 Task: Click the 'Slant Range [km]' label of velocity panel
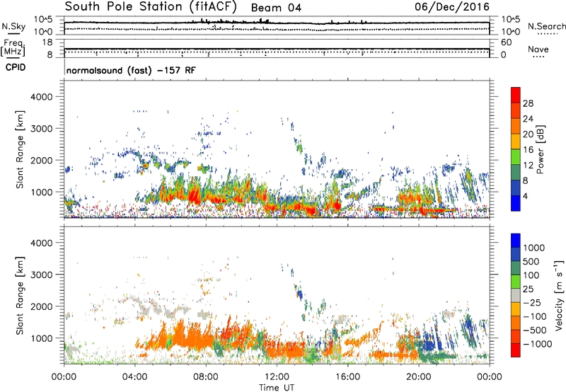click(20, 295)
